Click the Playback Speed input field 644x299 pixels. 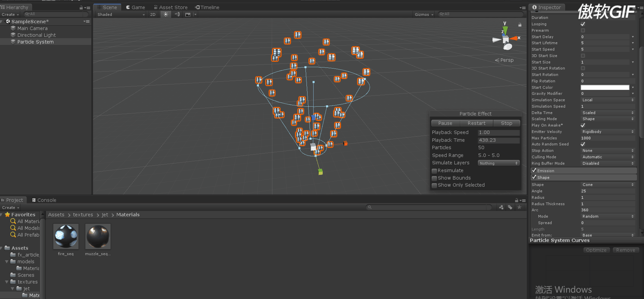pyautogui.click(x=499, y=132)
